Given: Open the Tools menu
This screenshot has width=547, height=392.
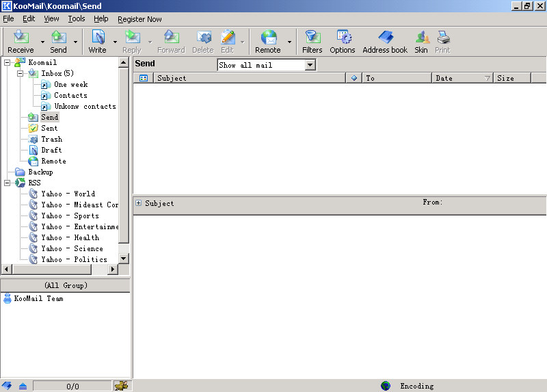Looking at the screenshot, I should (x=77, y=19).
